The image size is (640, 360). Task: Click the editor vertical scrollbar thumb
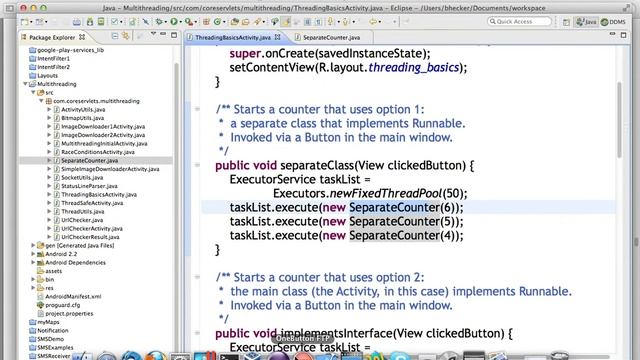tap(620, 120)
